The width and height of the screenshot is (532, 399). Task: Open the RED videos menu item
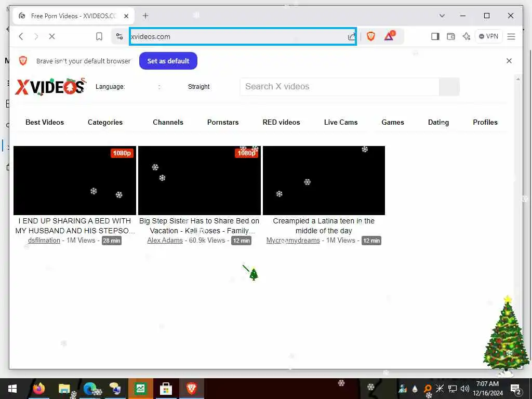click(x=281, y=122)
